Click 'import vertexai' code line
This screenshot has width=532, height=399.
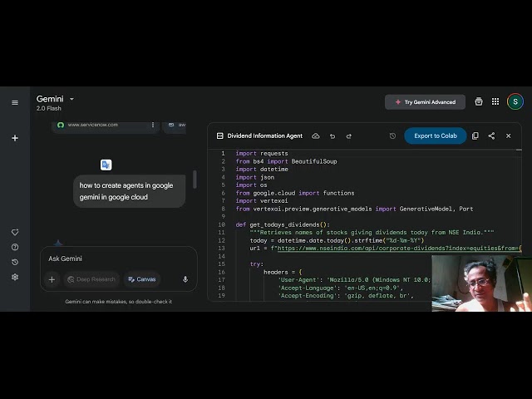pos(262,201)
